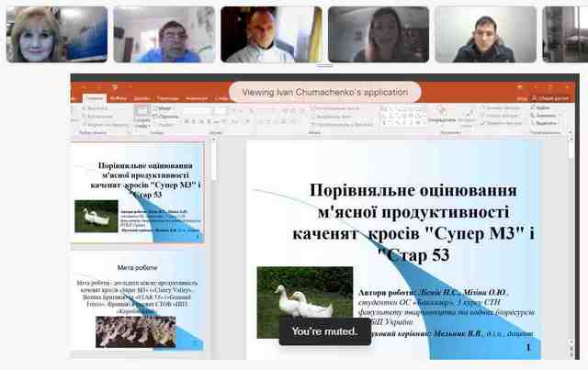Toggle Italic formatting
588x370 pixels.
tap(194, 121)
